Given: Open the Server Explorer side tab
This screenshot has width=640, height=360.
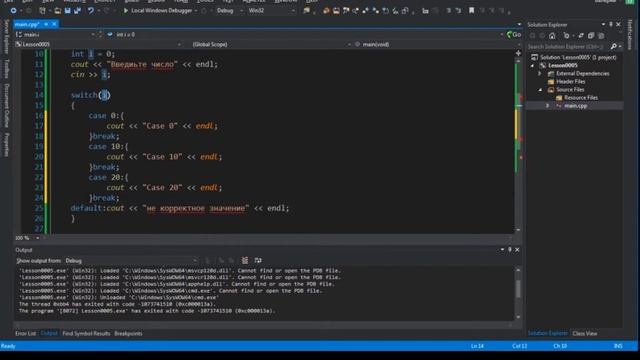Looking at the screenshot, I should click(x=7, y=37).
